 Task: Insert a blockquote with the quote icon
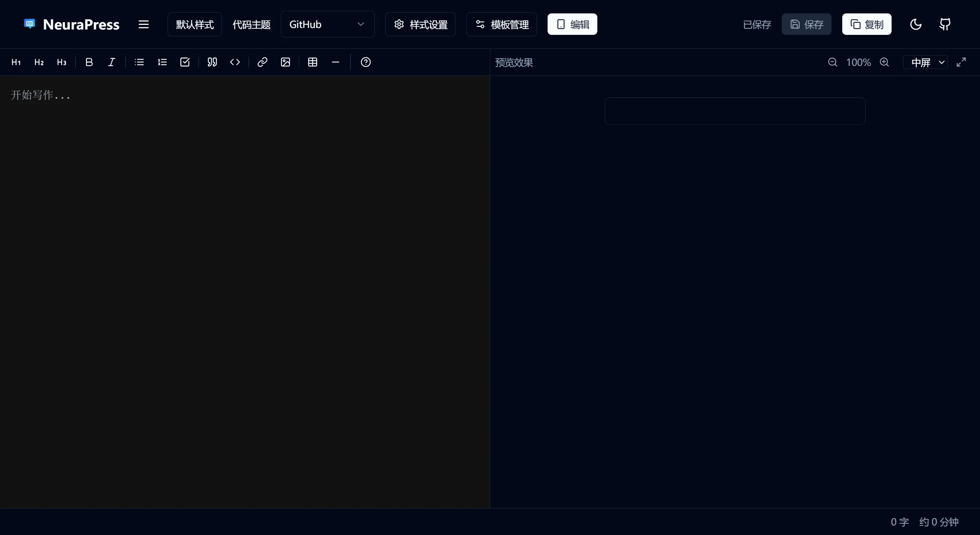212,62
